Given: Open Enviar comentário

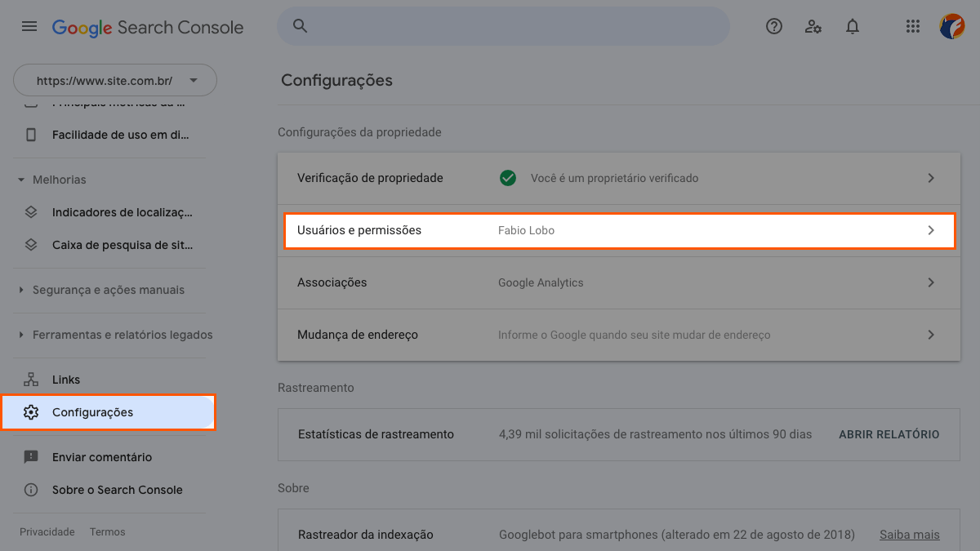Looking at the screenshot, I should [109, 457].
